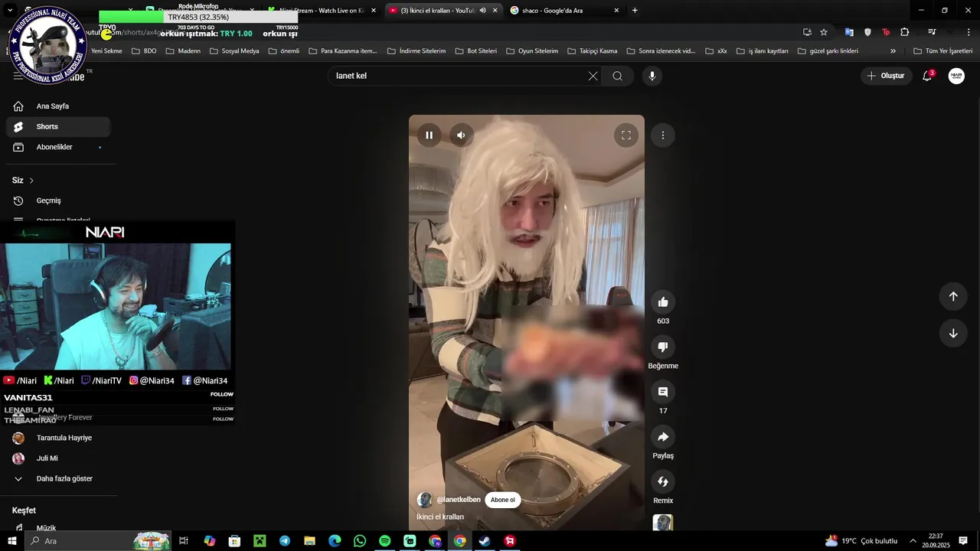Viewport: 980px width, 551px height.
Task: Open Abonelikler in the sidebar
Action: coord(57,147)
